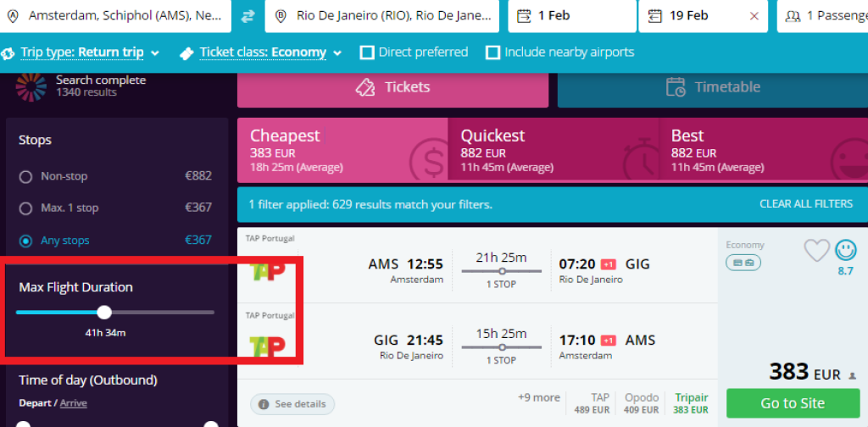Screen dimensions: 868x427
Task: Click the passengers icon in the search bar
Action: pos(793,16)
